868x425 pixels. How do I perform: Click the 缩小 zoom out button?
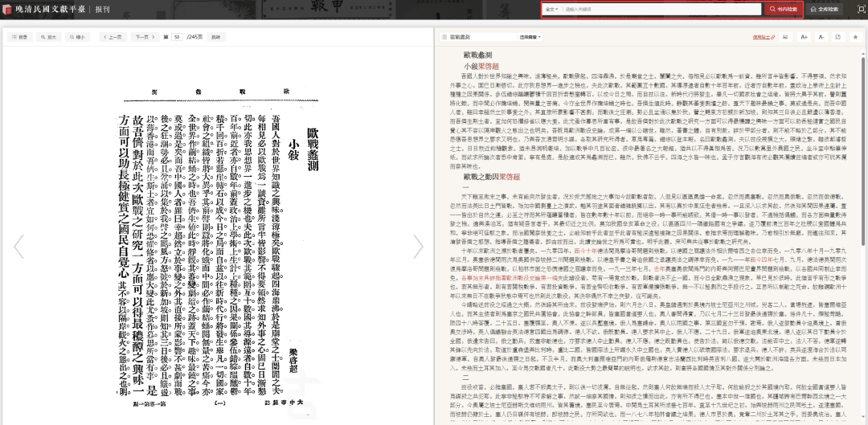tap(77, 37)
